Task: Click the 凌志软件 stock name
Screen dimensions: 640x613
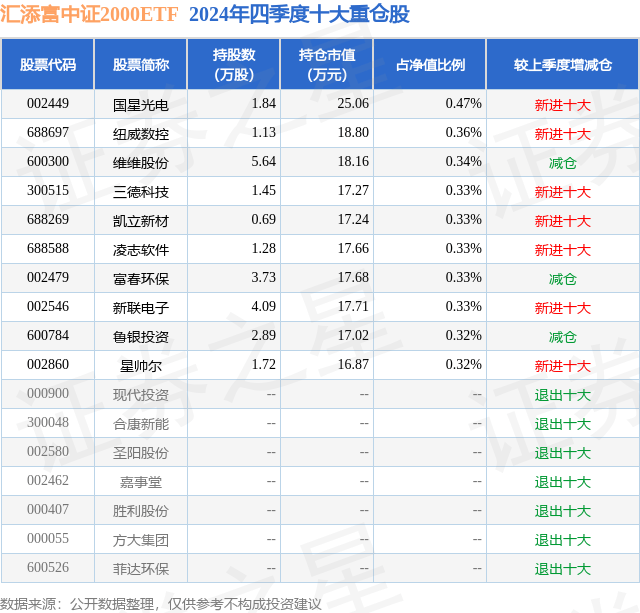Action: tap(141, 249)
